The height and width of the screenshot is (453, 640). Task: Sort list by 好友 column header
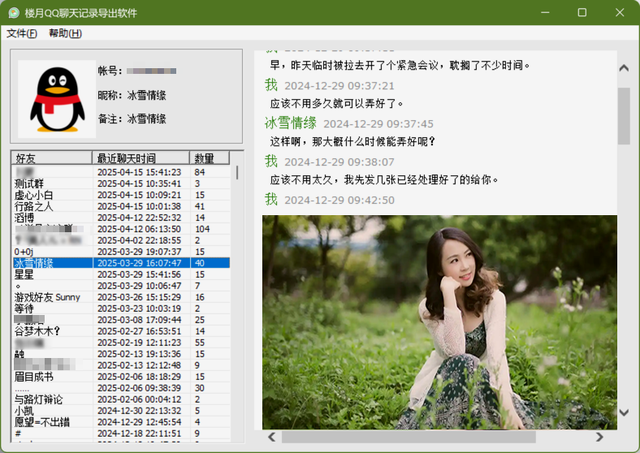click(x=50, y=158)
